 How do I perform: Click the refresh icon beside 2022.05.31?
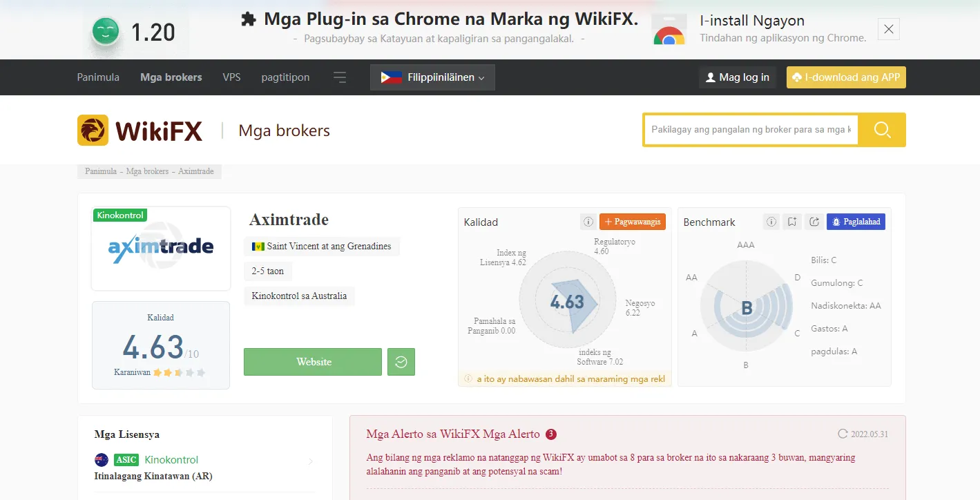pyautogui.click(x=842, y=434)
